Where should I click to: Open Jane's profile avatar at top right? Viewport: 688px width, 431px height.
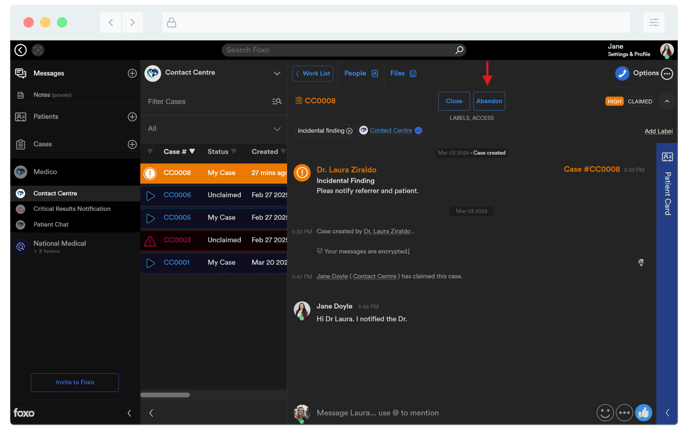tap(667, 50)
